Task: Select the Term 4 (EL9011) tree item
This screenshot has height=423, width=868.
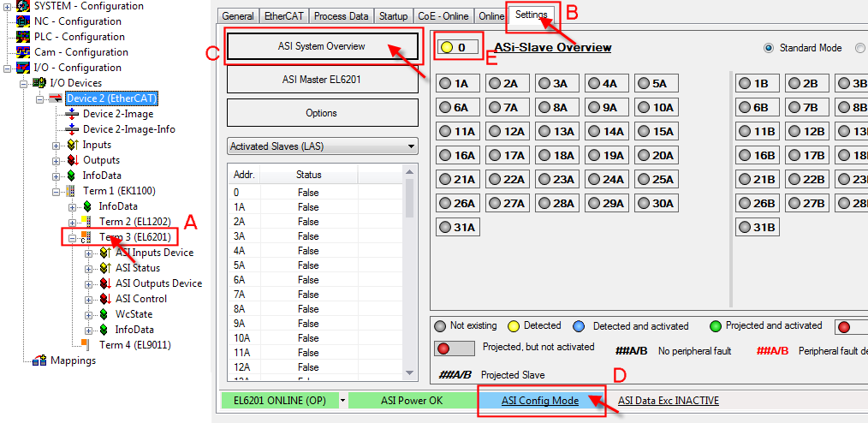Action: coord(134,345)
